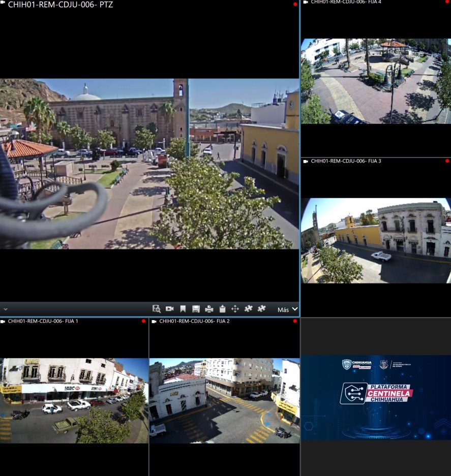Click the red recording dot on FIJA 3
The image size is (451, 476).
(447, 161)
